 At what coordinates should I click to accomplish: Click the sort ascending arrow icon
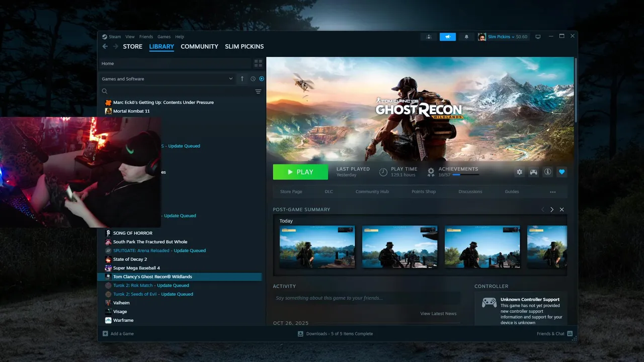coord(242,78)
